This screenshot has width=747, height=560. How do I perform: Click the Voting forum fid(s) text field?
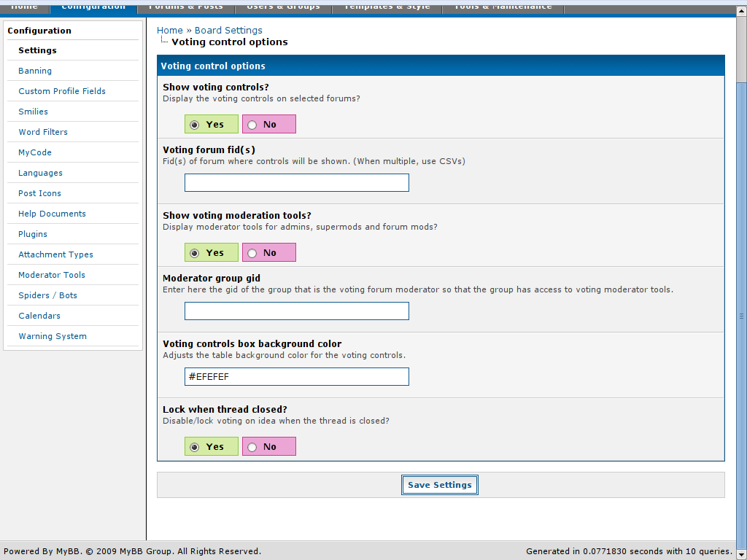(x=296, y=183)
